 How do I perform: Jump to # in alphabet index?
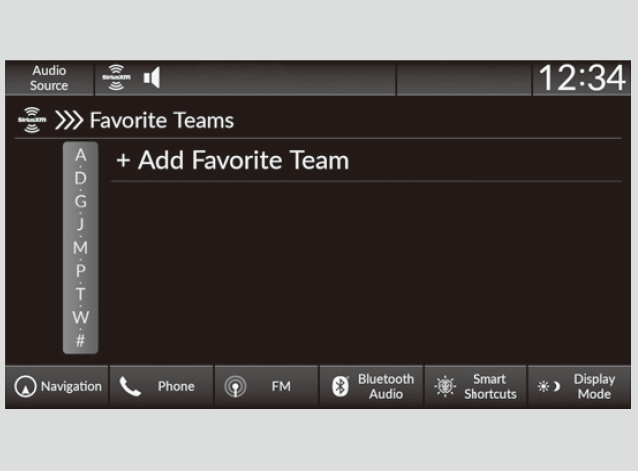[x=81, y=339]
